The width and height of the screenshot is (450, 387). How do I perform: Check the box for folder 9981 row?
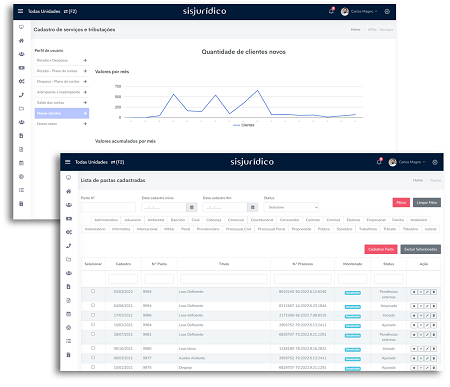click(x=93, y=334)
